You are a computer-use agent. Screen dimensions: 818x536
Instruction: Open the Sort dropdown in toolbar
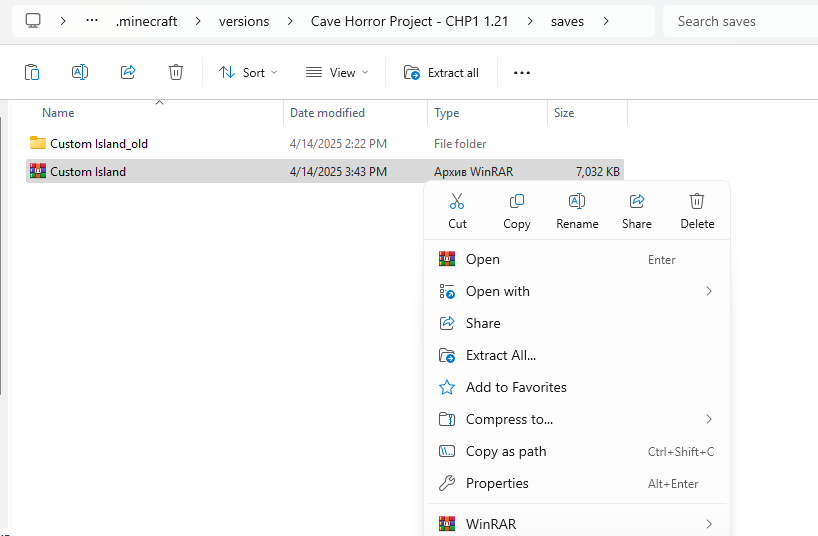[x=248, y=72]
